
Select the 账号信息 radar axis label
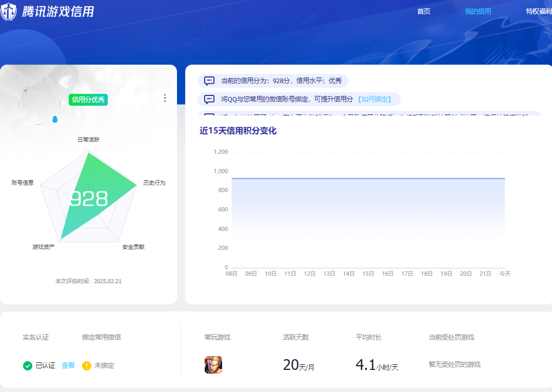coord(22,183)
